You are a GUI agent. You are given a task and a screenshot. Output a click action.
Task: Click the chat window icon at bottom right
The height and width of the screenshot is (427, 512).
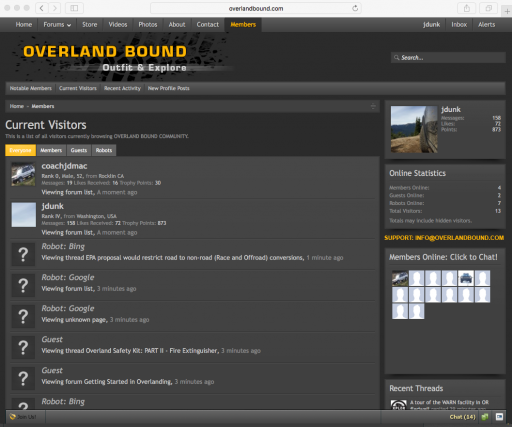click(x=499, y=417)
